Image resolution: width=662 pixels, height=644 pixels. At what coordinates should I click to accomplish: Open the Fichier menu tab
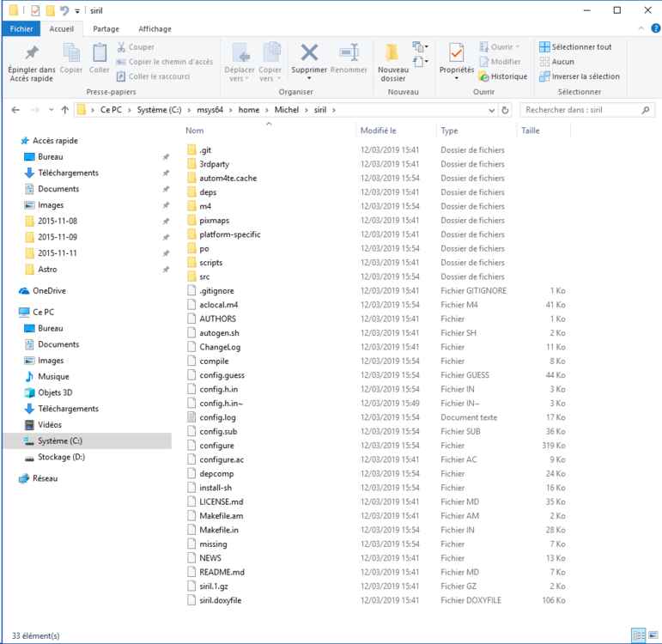click(21, 28)
